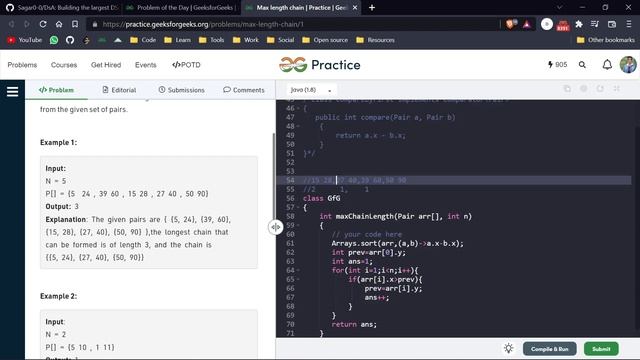This screenshot has height=360, width=640.
Task: Open a new browser tab
Action: [x=372, y=7]
